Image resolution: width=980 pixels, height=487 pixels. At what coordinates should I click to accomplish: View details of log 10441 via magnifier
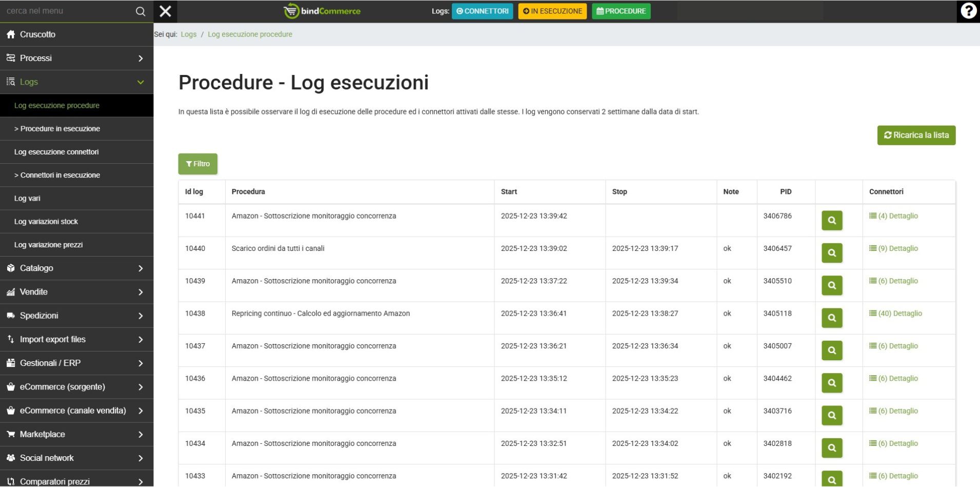[x=831, y=221]
